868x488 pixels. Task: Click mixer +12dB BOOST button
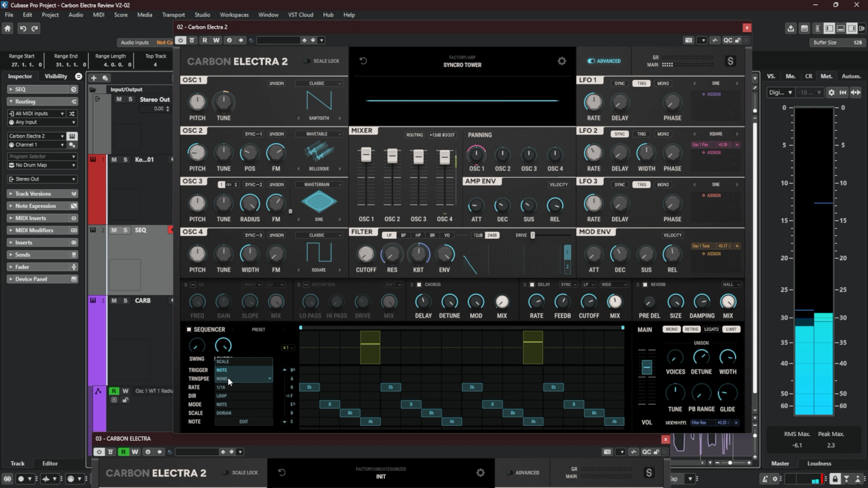pyautogui.click(x=442, y=135)
